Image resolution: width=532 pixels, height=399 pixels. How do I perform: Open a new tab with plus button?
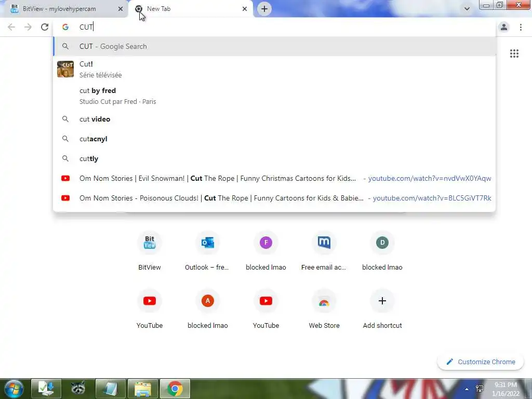pyautogui.click(x=264, y=9)
